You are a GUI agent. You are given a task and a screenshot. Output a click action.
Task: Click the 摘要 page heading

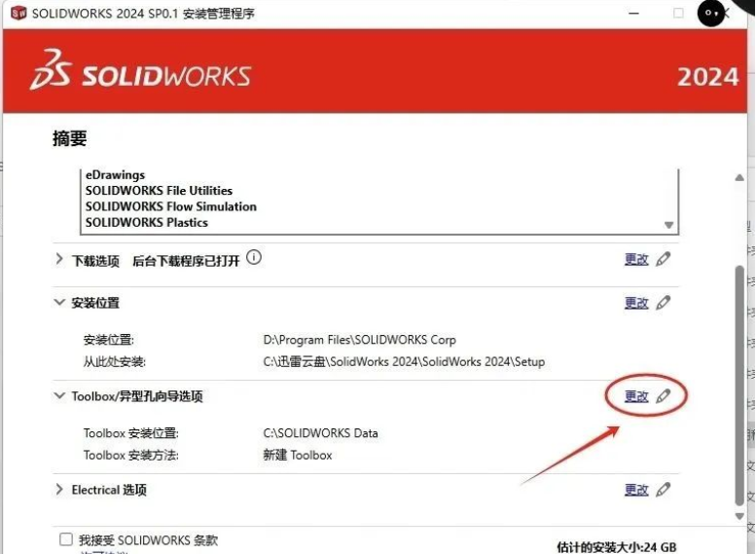tap(70, 138)
